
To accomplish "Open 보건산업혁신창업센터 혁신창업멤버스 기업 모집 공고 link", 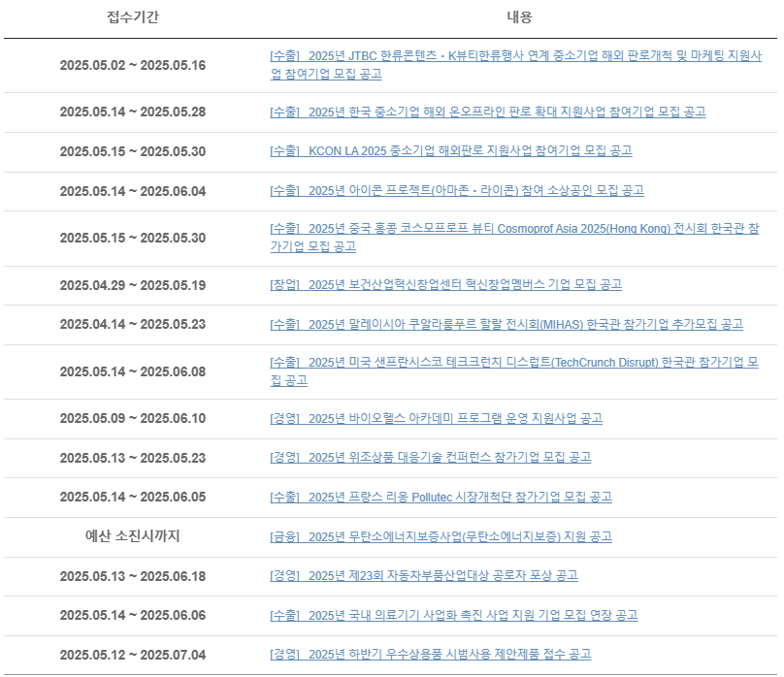I will pos(446,285).
